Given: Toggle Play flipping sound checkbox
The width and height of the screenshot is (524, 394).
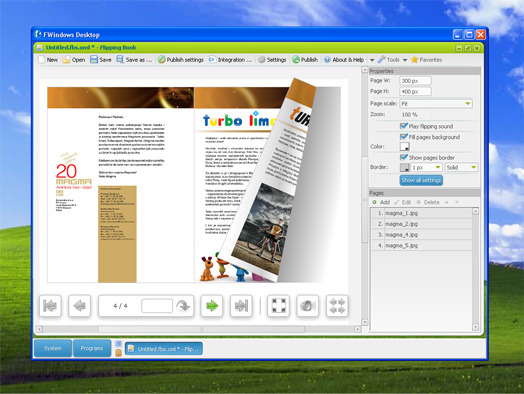Looking at the screenshot, I should [x=404, y=126].
